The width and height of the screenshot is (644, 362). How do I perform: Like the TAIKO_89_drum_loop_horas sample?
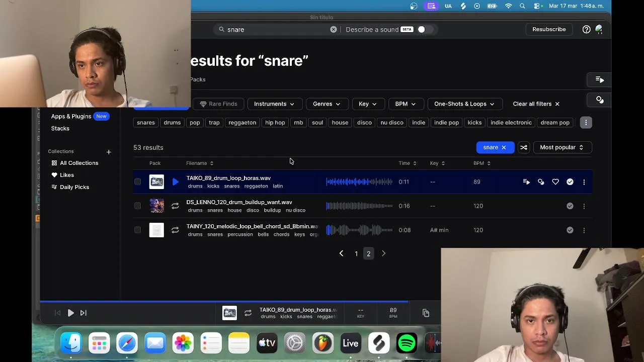point(555,182)
